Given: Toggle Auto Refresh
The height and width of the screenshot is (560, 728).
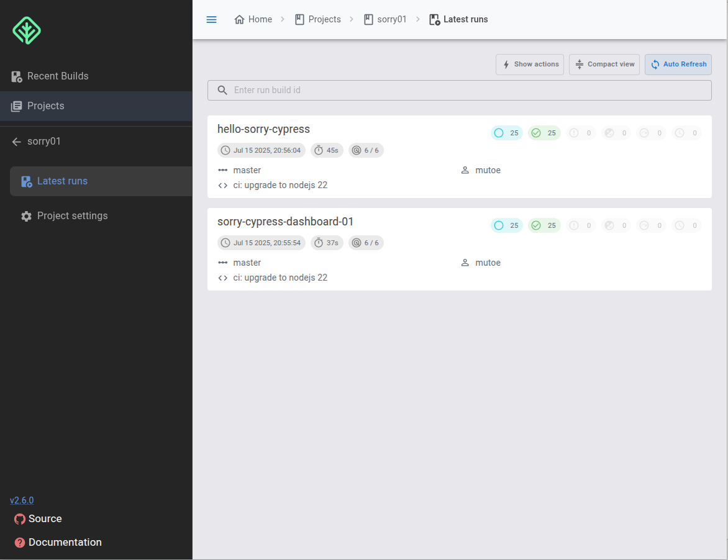Looking at the screenshot, I should point(678,65).
